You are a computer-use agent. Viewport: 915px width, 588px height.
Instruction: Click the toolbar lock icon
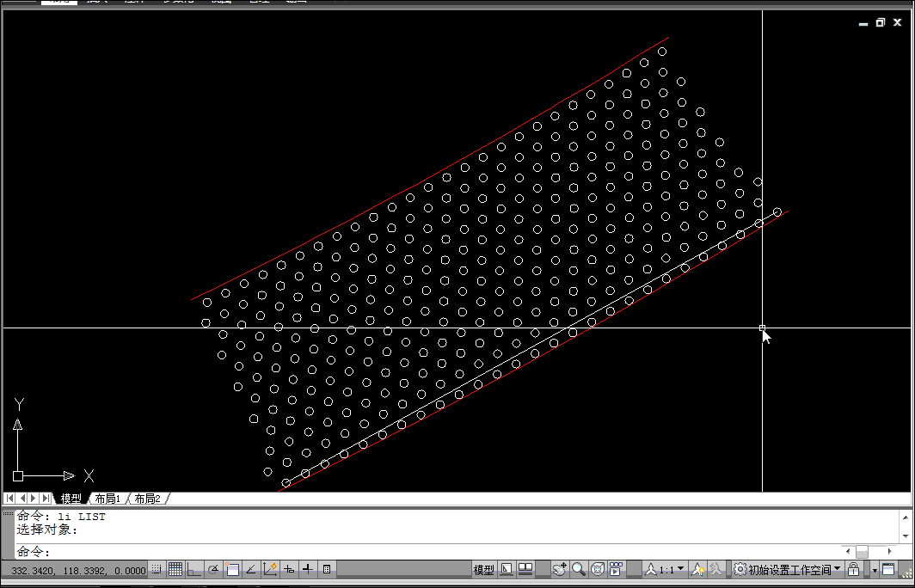coord(853,569)
